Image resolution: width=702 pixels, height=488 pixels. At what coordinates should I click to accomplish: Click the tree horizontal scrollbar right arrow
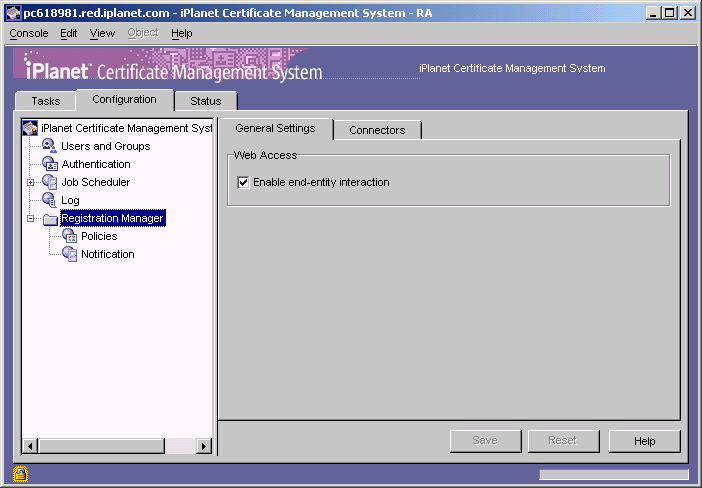click(204, 446)
